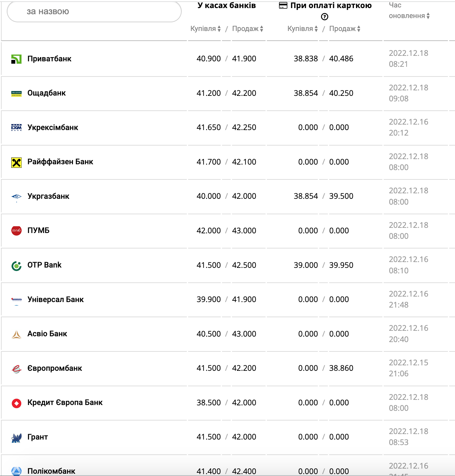This screenshot has width=455, height=476.
Task: Click the Укрексімбанк logo icon
Action: [16, 127]
